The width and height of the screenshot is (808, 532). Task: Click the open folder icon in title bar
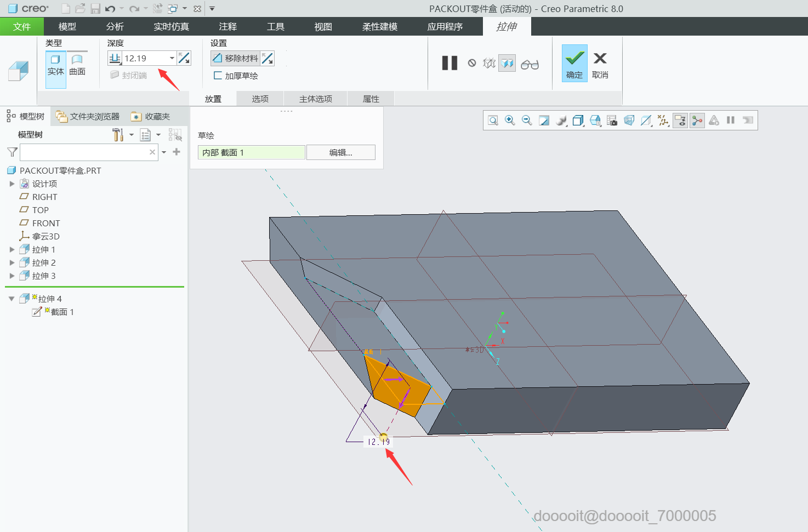(x=80, y=9)
